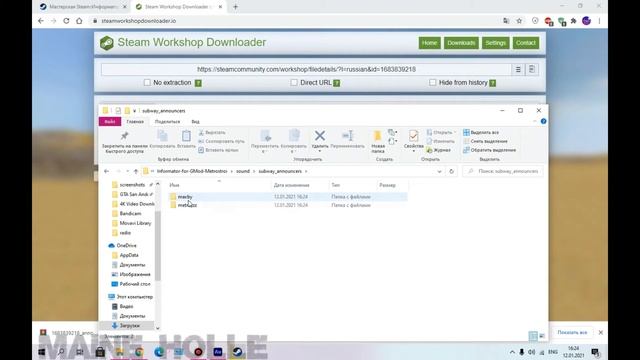Sort by the Name column header
This screenshot has width=640, height=360.
(175, 185)
